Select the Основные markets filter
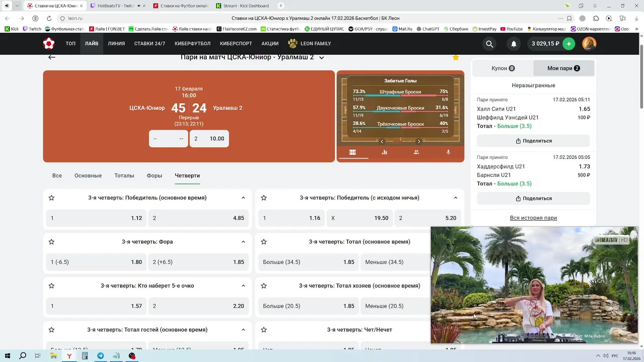This screenshot has width=644, height=362. (x=88, y=175)
